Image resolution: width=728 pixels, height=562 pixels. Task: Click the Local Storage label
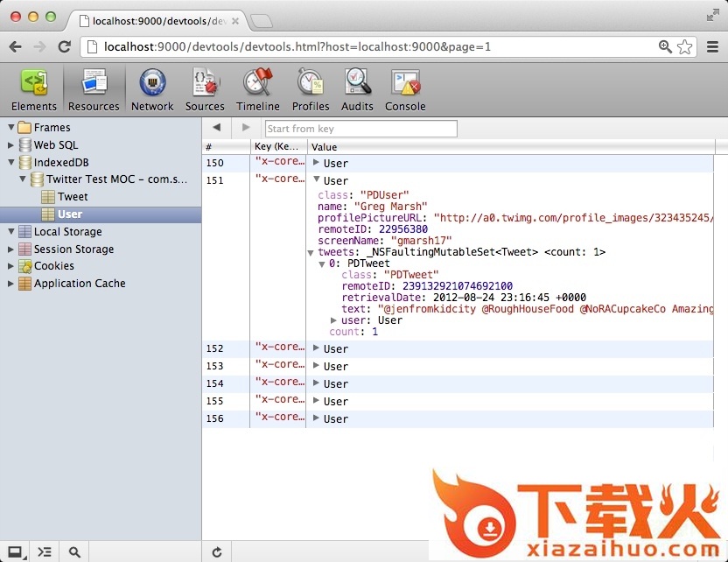pyautogui.click(x=67, y=231)
